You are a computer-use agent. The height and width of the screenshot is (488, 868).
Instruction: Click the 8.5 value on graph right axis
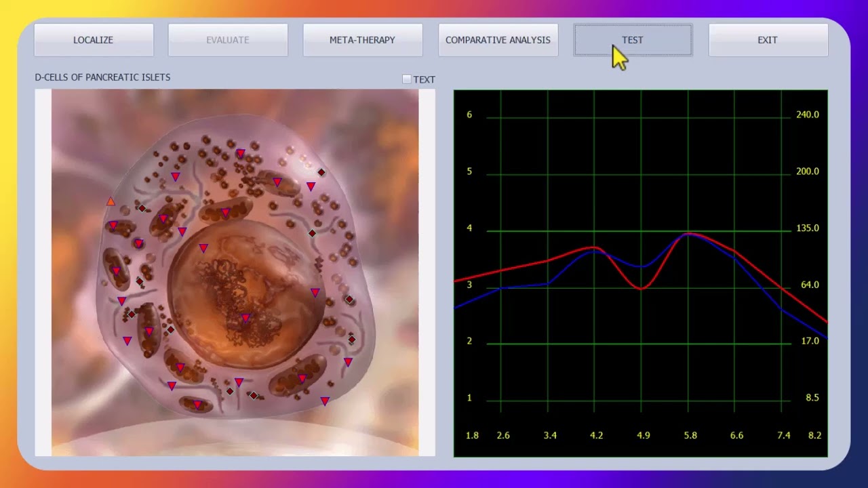point(812,398)
